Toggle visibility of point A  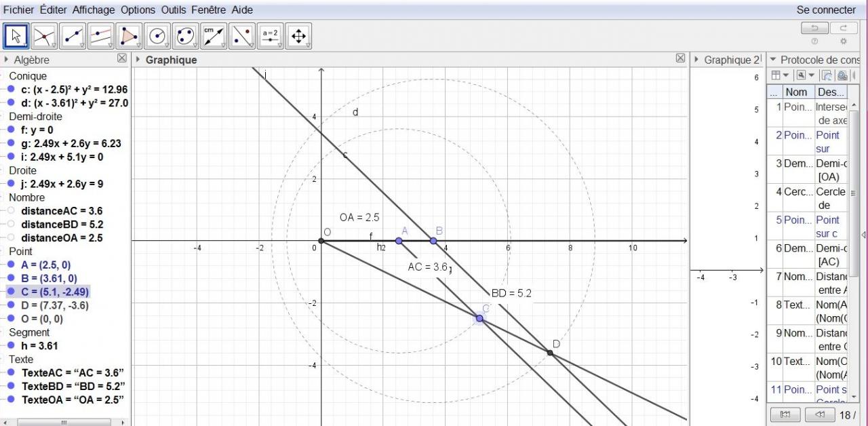click(x=11, y=265)
